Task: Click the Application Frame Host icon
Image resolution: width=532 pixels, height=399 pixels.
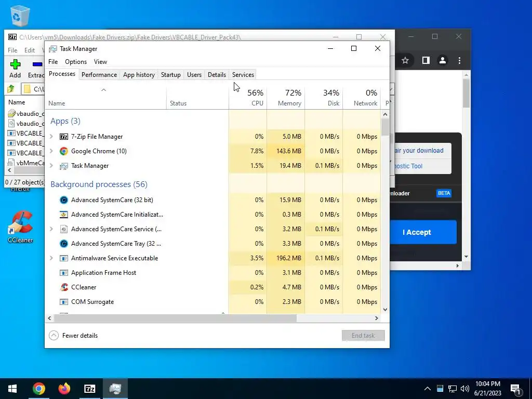Action: tap(64, 273)
